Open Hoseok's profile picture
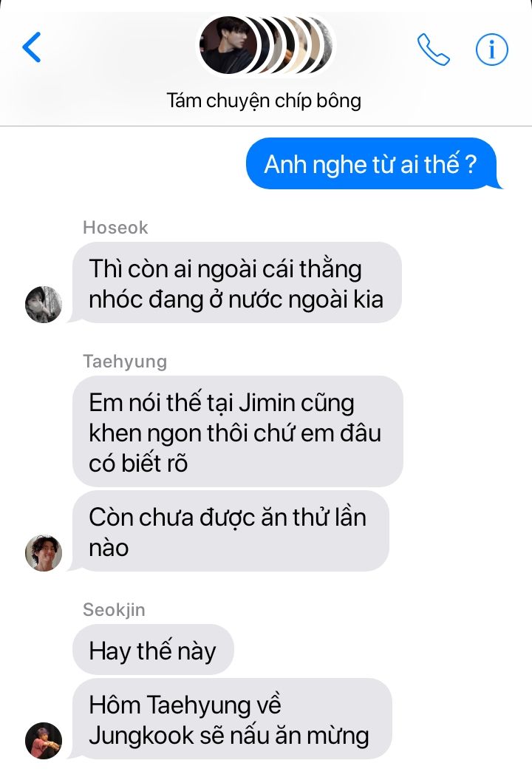This screenshot has height=783, width=532. 44,304
